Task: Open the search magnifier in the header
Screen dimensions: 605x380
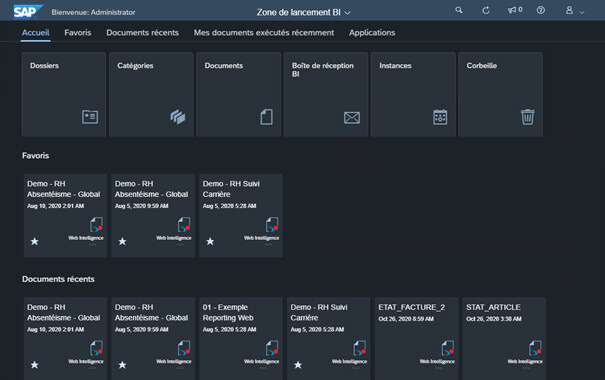Action: [459, 10]
